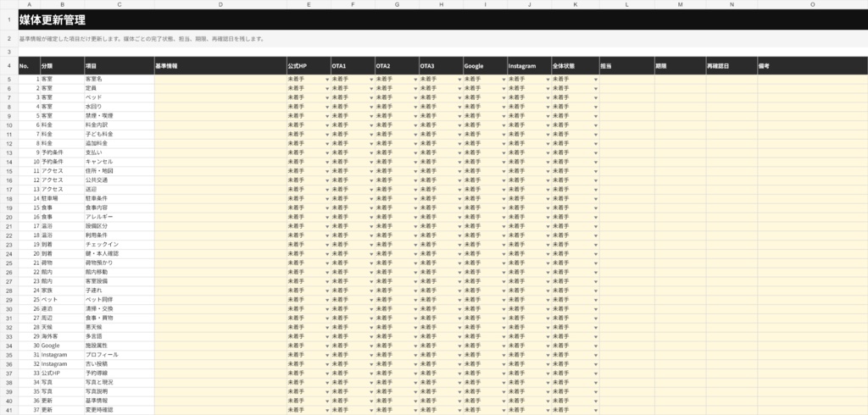
Task: Open OTA3 status dropdown for ペット同伴 row
Action: pos(459,300)
